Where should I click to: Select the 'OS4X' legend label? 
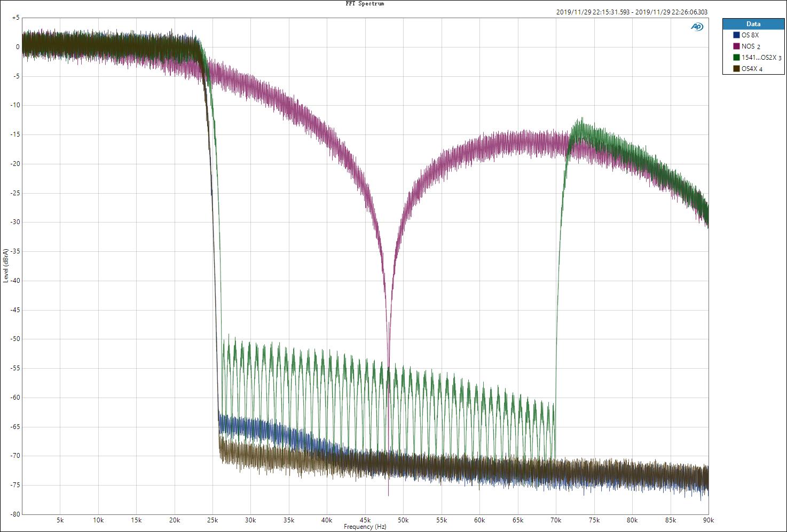[x=749, y=69]
